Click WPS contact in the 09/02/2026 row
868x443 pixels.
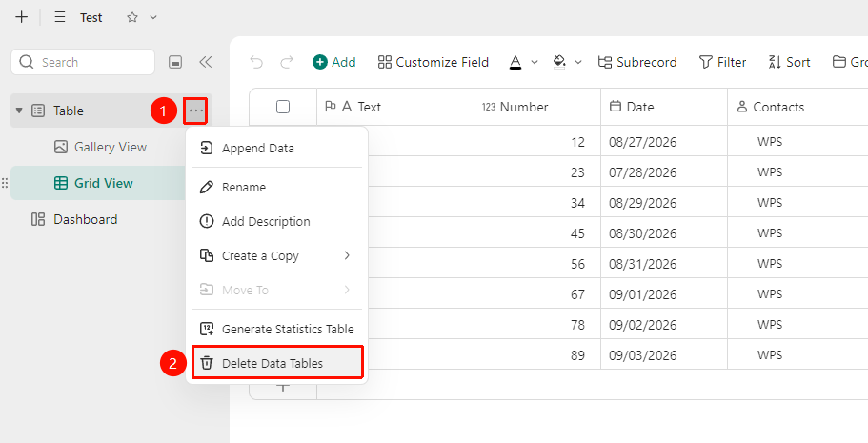coord(770,325)
